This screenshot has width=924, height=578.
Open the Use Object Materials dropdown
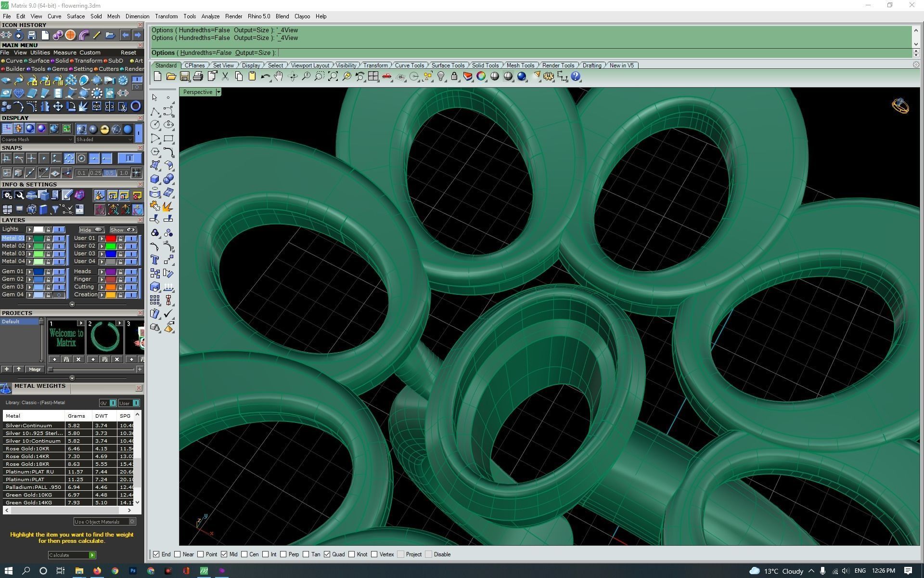tap(105, 522)
